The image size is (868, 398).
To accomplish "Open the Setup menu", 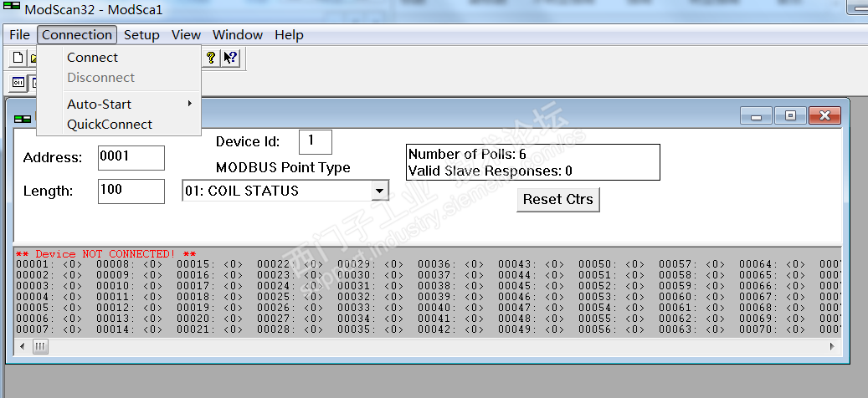I will click(x=141, y=35).
